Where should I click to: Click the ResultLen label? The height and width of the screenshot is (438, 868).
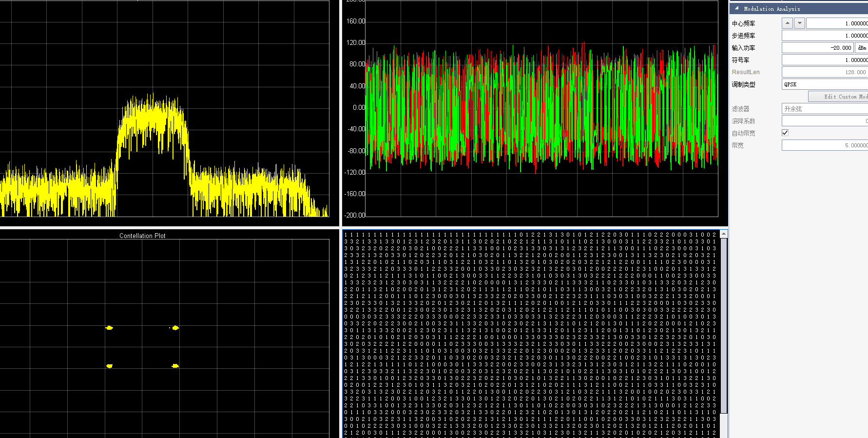point(746,72)
